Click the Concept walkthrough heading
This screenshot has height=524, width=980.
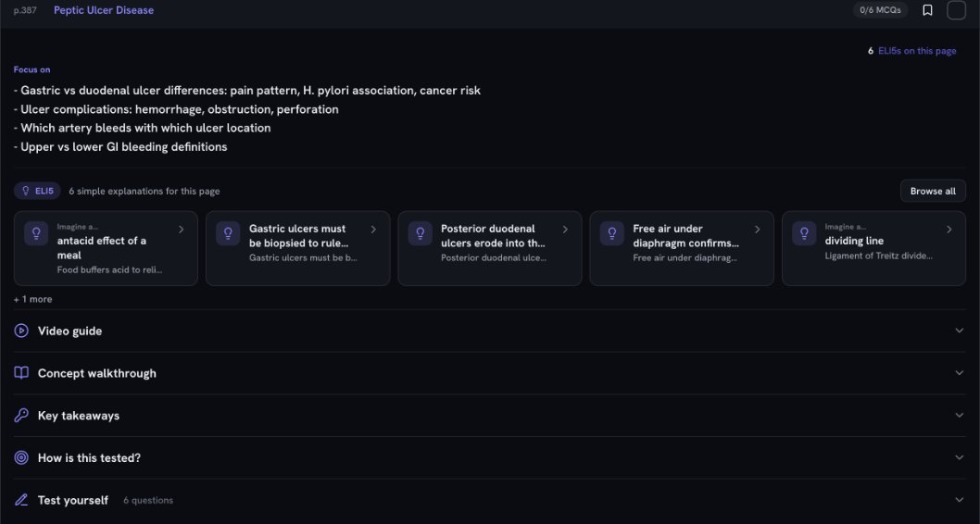pos(97,373)
